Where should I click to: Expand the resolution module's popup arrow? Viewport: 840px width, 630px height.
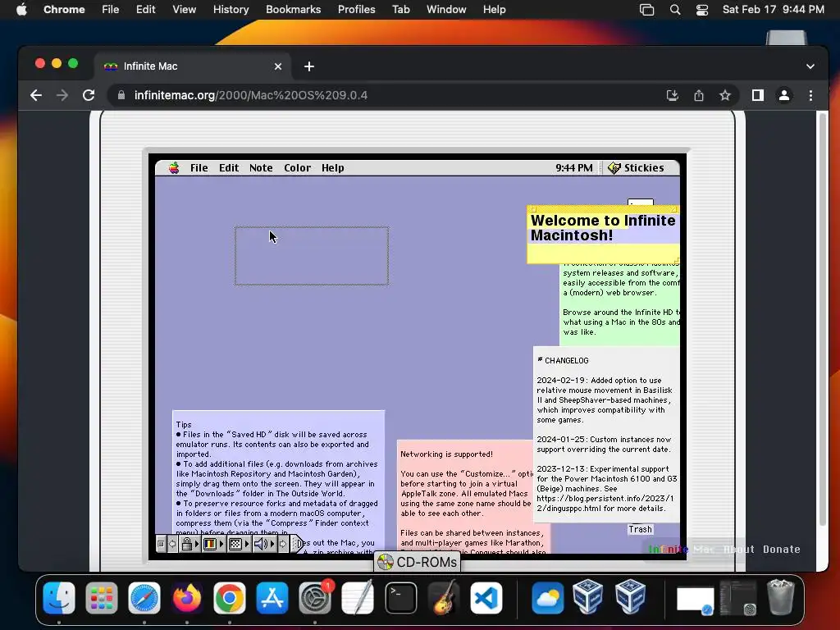[x=246, y=544]
